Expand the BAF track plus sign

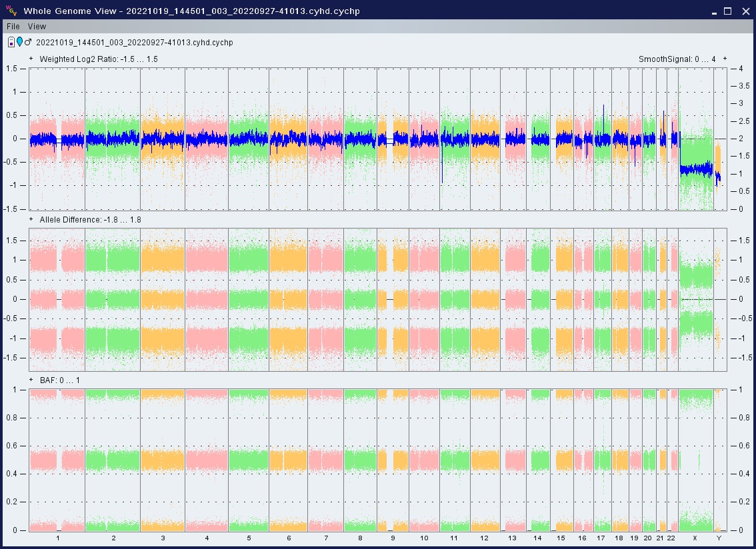click(x=31, y=380)
